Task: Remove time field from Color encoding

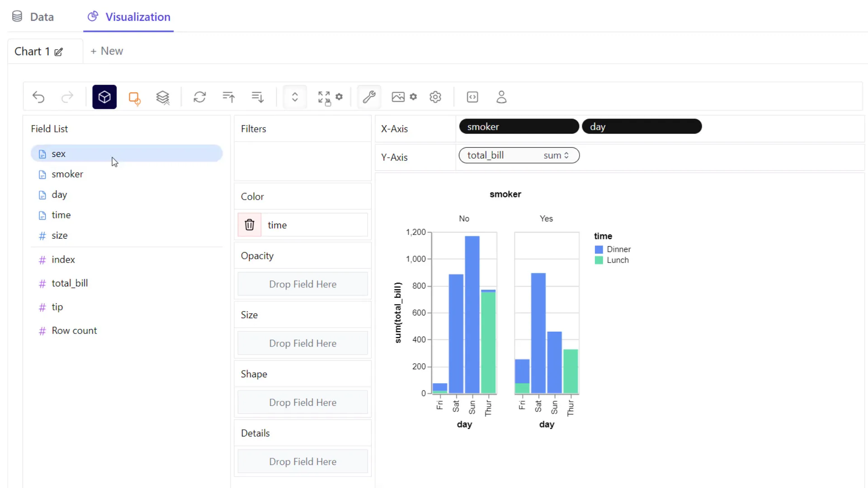Action: 249,225
